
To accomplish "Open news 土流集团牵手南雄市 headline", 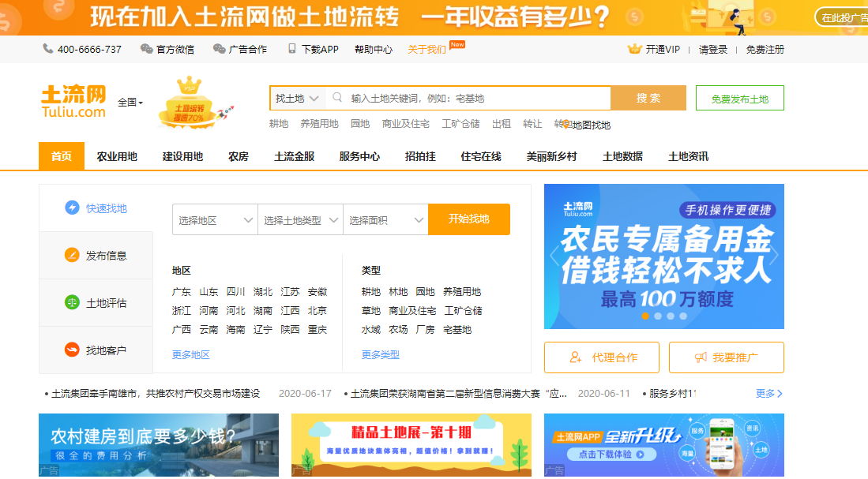I will tap(155, 393).
